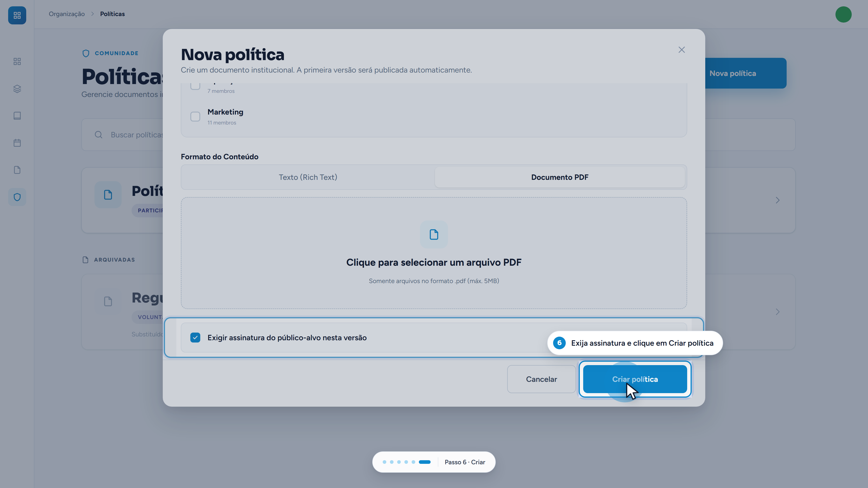Click the PDF upload drop zone
The image size is (868, 488).
point(434,253)
